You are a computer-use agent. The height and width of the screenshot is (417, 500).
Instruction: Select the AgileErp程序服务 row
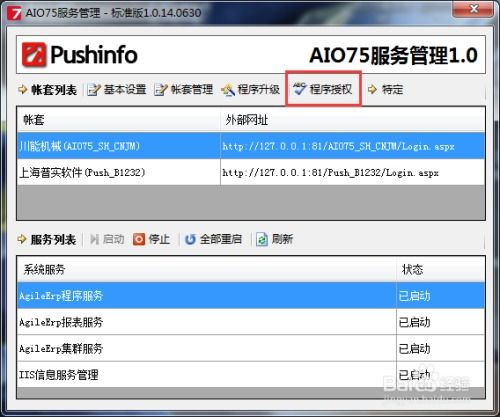(x=251, y=295)
